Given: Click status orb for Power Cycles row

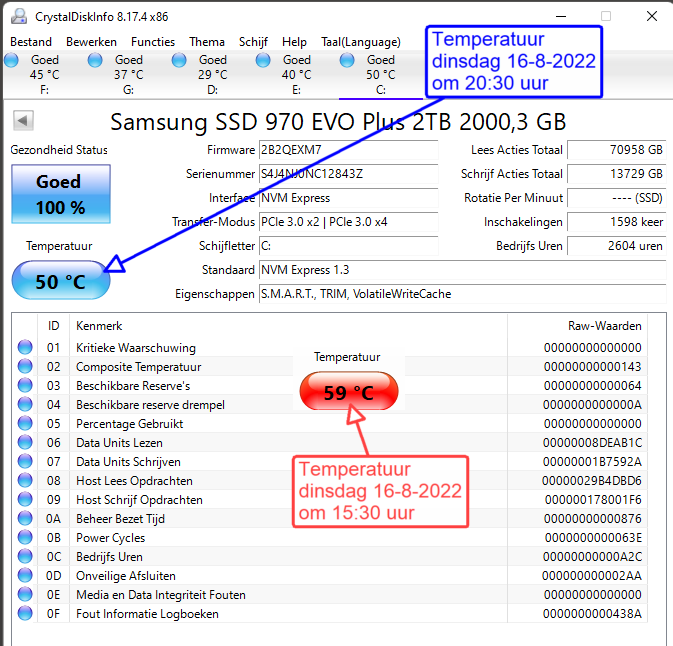Looking at the screenshot, I should [x=25, y=538].
